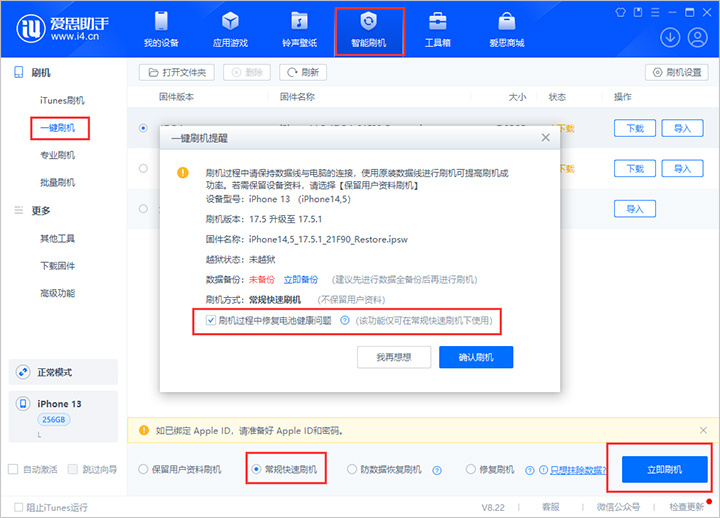Close the 一键刷机提醒 dialog
The image size is (720, 518).
(x=546, y=138)
